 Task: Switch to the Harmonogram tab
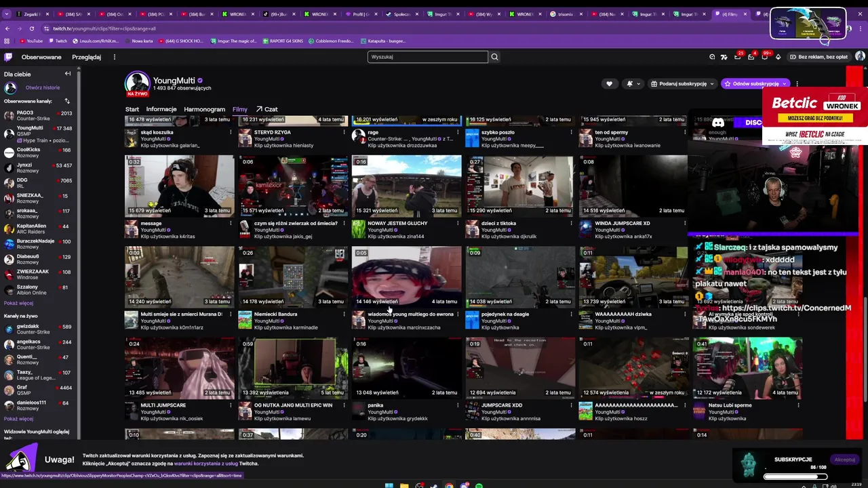(x=204, y=109)
